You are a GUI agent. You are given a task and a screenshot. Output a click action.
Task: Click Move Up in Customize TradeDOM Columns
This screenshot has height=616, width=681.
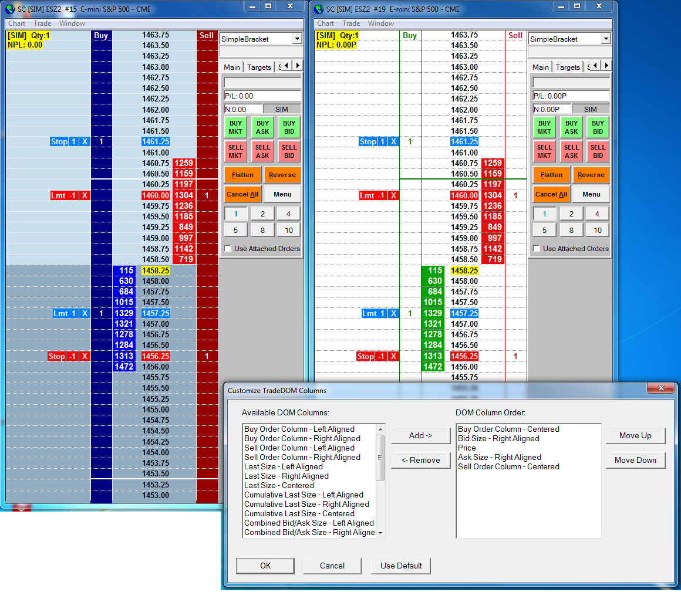pos(635,436)
